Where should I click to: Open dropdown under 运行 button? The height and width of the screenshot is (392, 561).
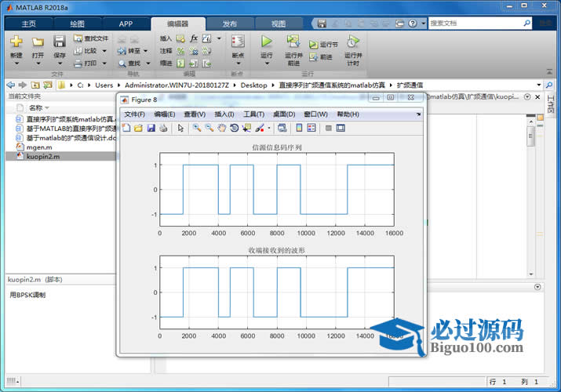pos(267,64)
